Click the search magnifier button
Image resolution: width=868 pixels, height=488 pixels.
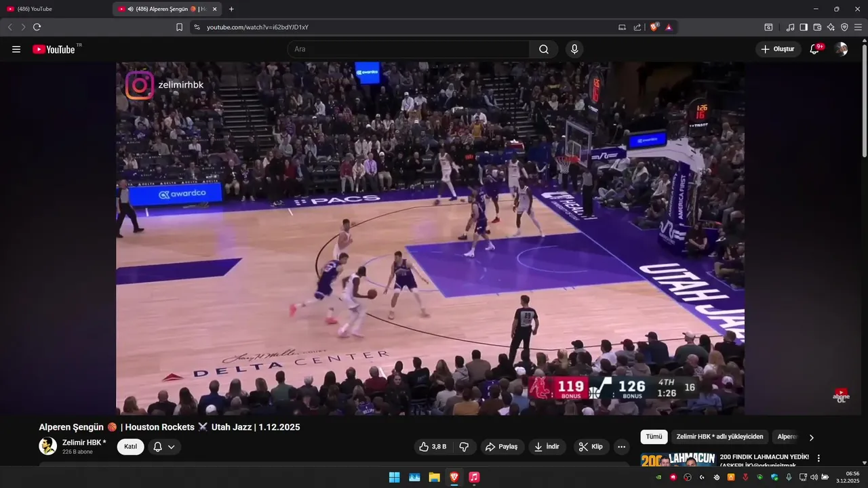click(x=544, y=49)
